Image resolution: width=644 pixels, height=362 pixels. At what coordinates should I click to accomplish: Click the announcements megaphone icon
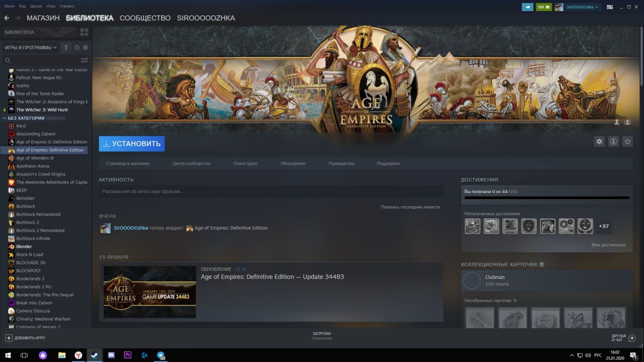coord(527,7)
